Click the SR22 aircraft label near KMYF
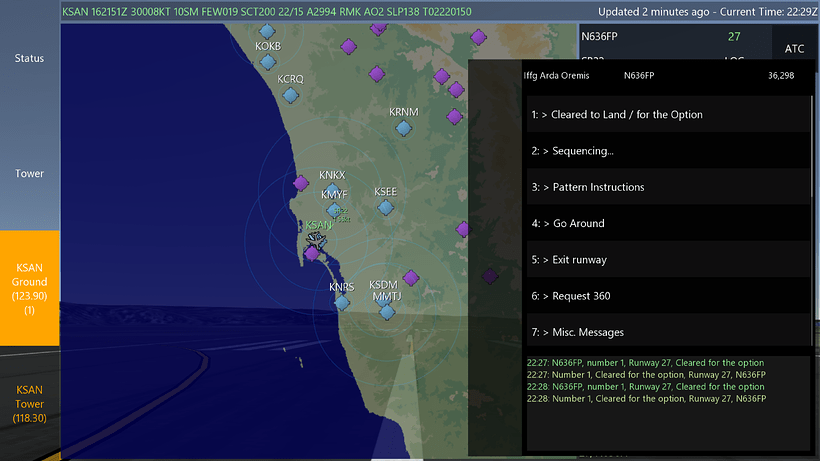 click(x=341, y=211)
